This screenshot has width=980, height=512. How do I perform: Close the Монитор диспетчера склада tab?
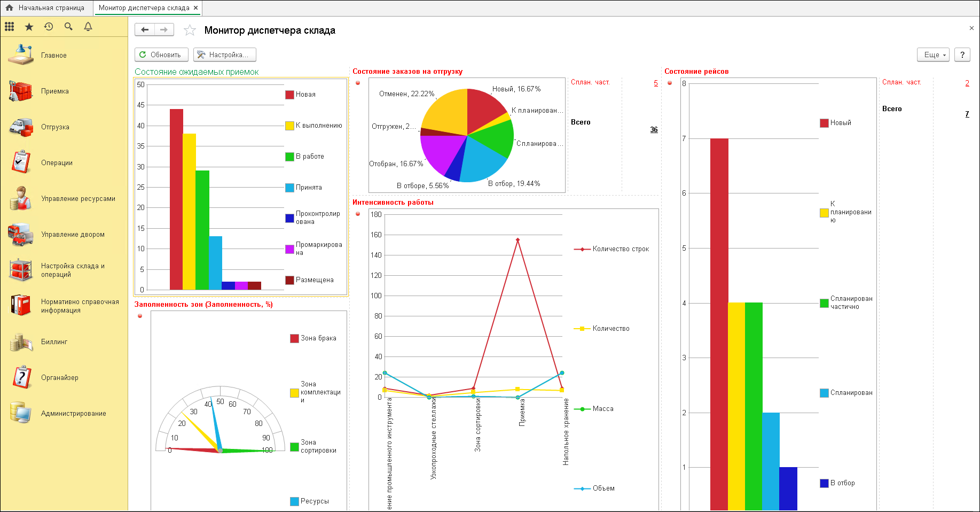tap(196, 8)
